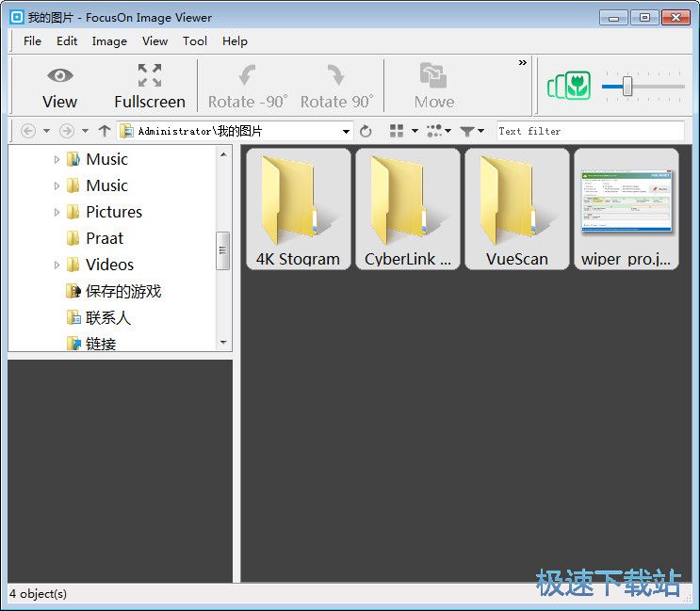Click the thumbnail view mode grid icon
700x611 pixels.
click(x=397, y=131)
